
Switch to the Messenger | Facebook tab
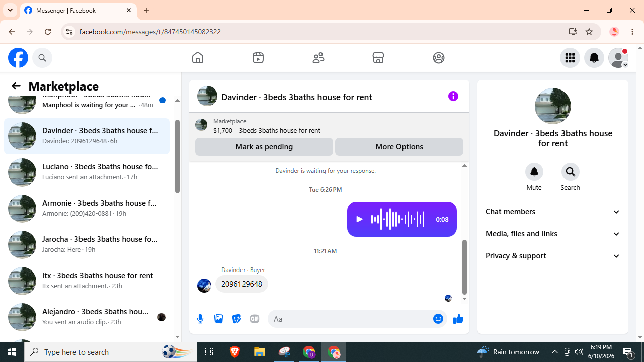pos(78,11)
